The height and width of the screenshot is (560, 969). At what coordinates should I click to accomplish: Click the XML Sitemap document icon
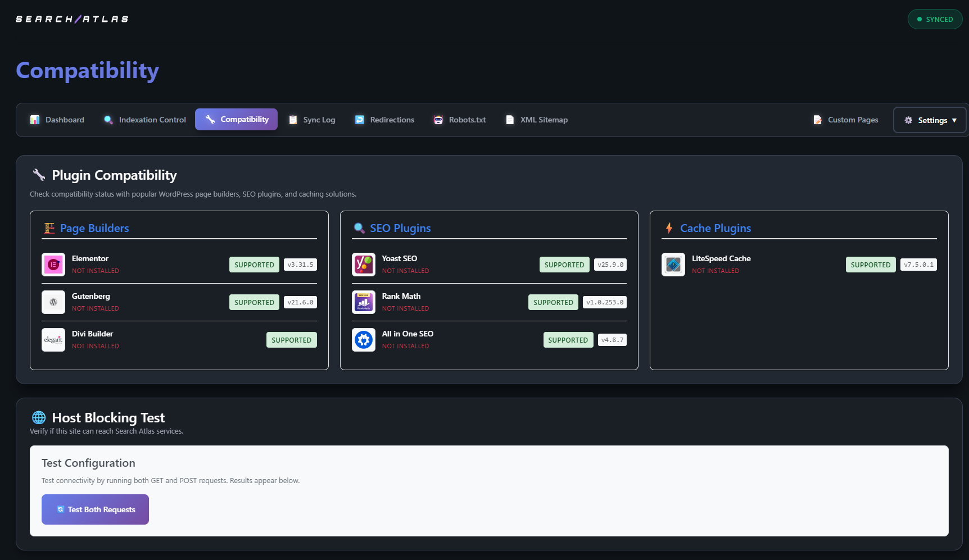510,120
